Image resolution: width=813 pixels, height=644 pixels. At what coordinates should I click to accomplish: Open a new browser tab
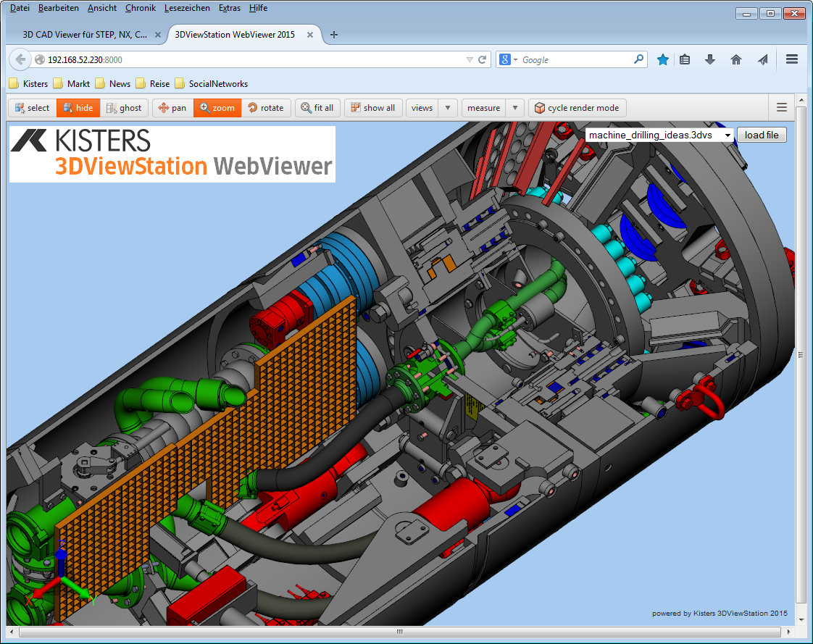point(334,35)
